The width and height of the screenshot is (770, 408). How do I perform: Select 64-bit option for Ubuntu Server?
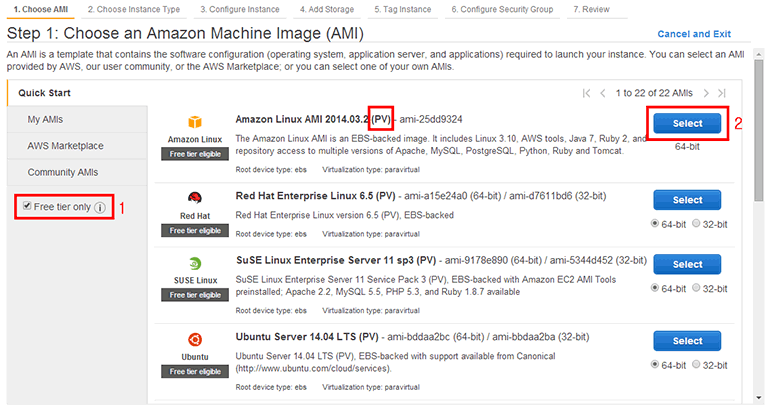click(656, 366)
